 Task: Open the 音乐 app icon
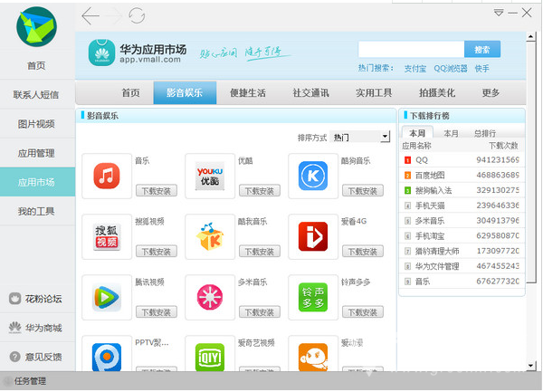pyautogui.click(x=107, y=176)
